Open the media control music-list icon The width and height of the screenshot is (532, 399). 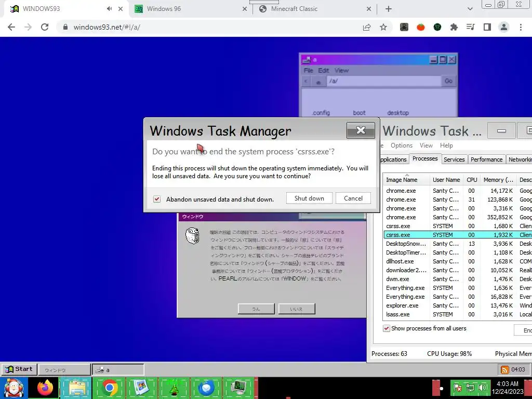[471, 27]
